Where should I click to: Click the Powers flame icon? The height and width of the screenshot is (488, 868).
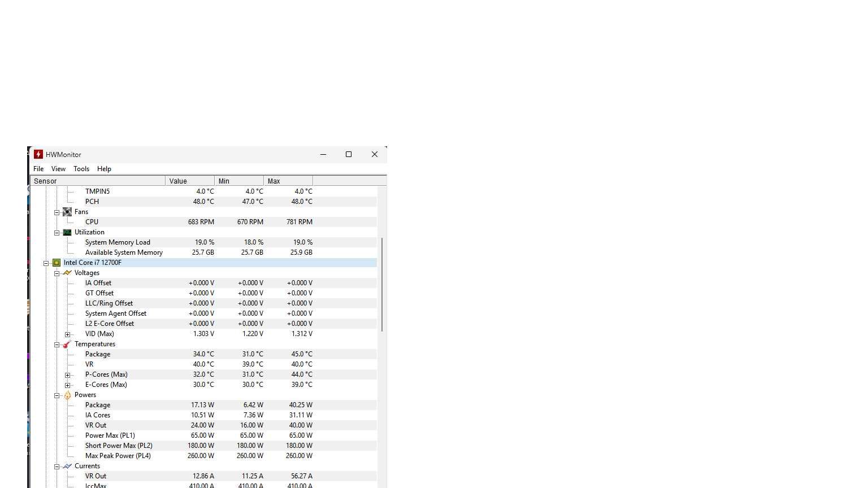[67, 395]
